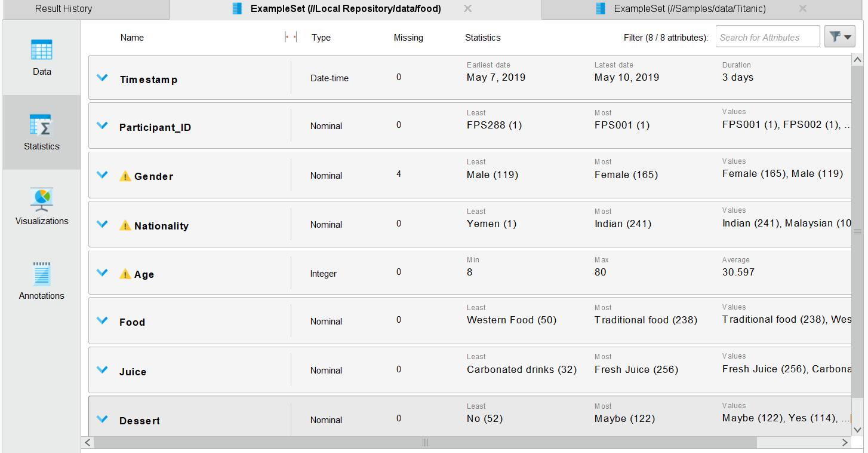Open the attribute filter funnel dropdown
868x453 pixels.
point(839,36)
